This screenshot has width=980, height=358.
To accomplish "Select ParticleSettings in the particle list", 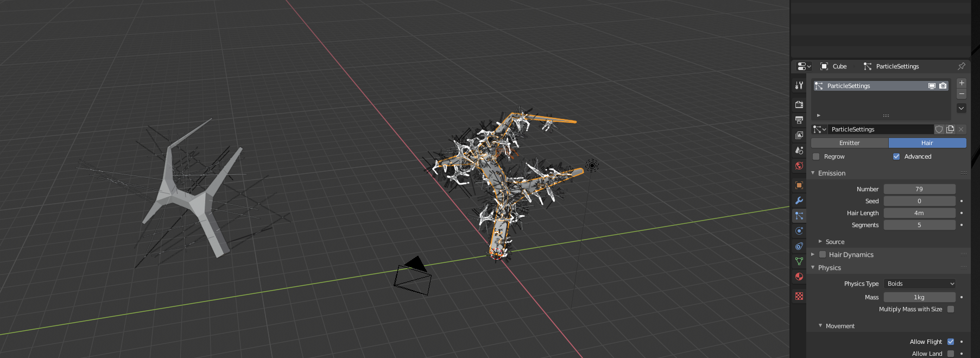I will tap(881, 86).
